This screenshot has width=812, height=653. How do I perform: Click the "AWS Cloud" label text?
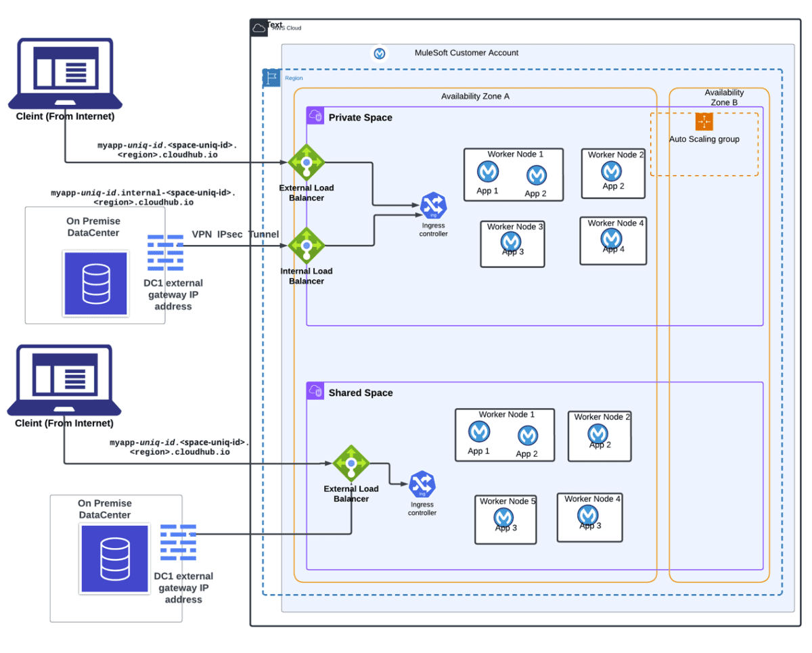287,28
